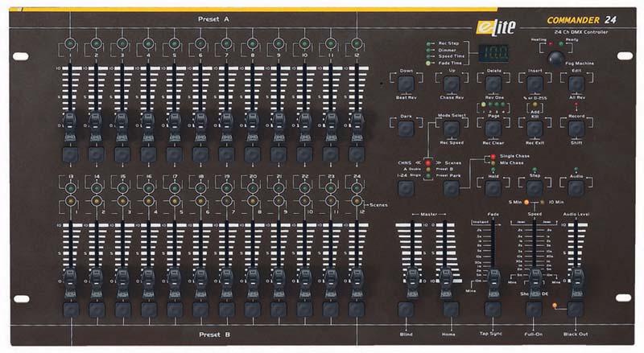Screen dimensions: 644x353
Task: Hit the Delete / Rev One button
Action: [493, 84]
